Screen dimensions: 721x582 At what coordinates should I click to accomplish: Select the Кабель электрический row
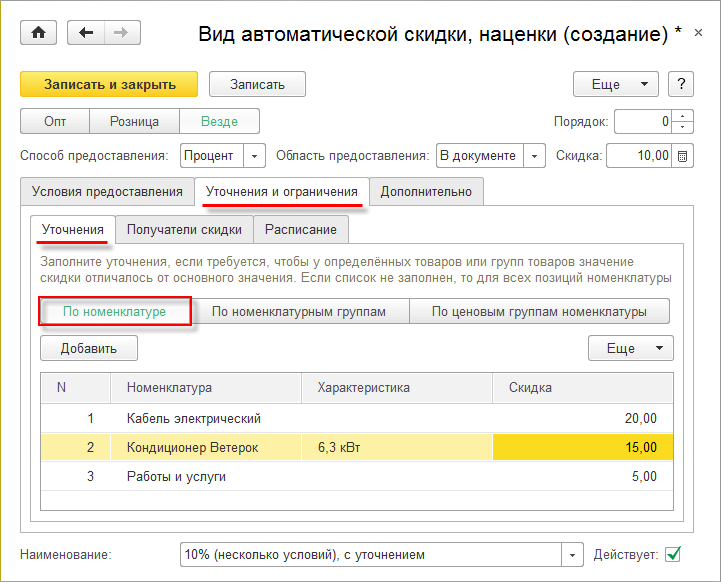(x=194, y=418)
